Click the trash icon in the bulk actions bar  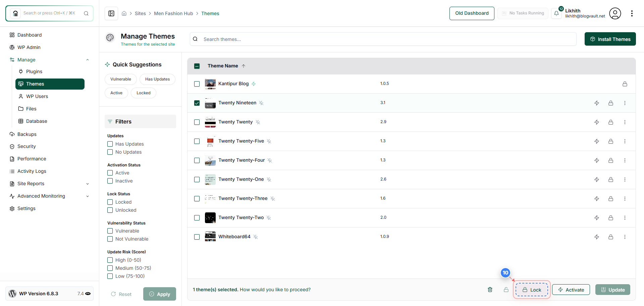click(x=490, y=289)
